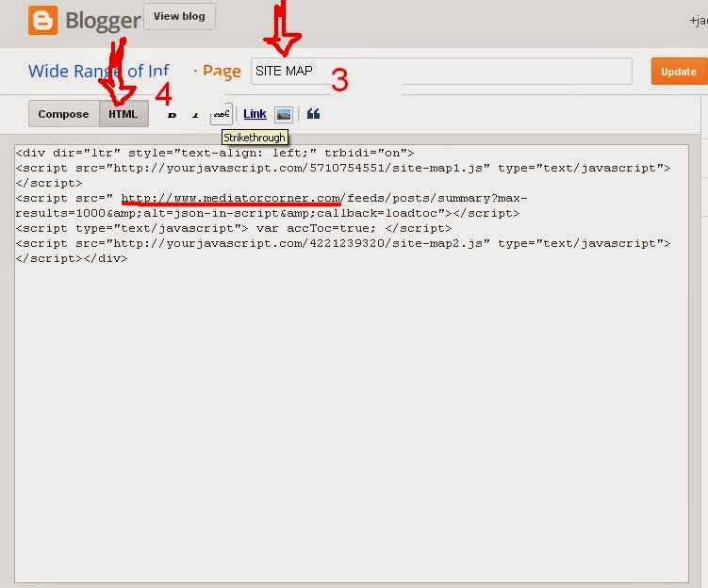Toggle italic formatting in toolbar
Screen dimensions: 708x588
(195, 116)
